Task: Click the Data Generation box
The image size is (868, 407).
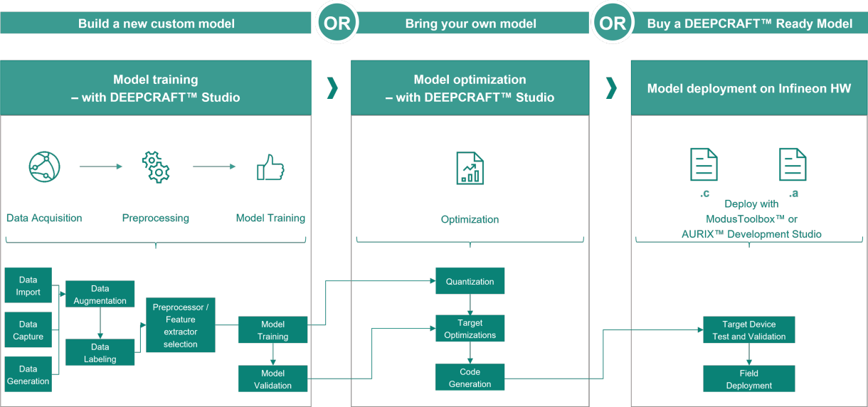Action: coord(28,374)
